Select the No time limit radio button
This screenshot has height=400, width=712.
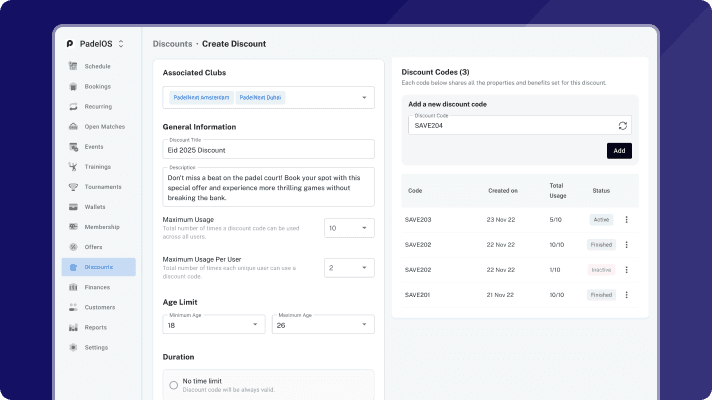coord(173,385)
